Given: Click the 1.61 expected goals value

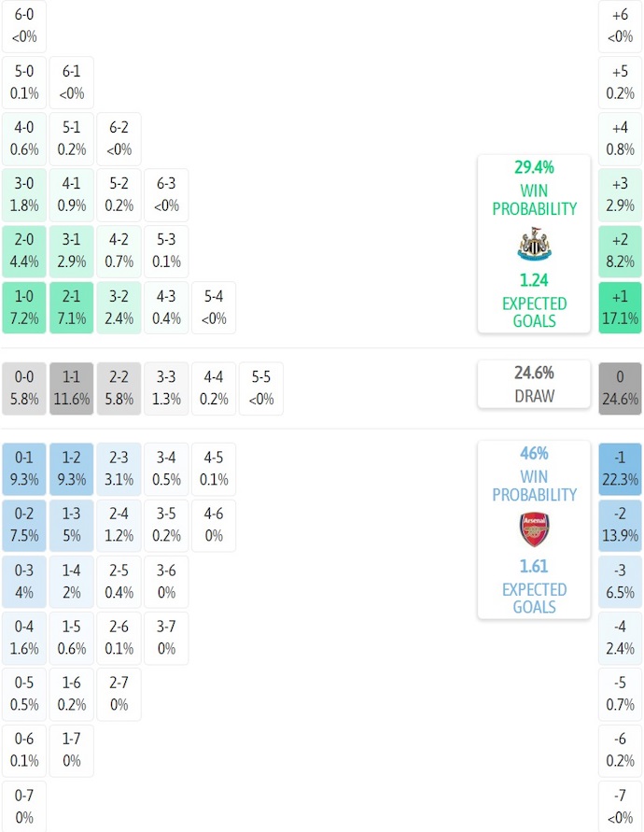Looking at the screenshot, I should point(533,567).
